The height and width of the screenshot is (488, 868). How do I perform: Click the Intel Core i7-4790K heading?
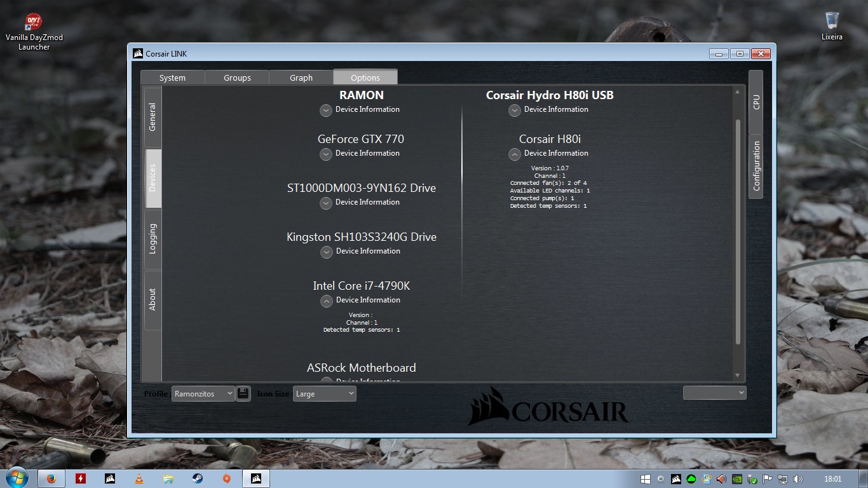pyautogui.click(x=362, y=286)
